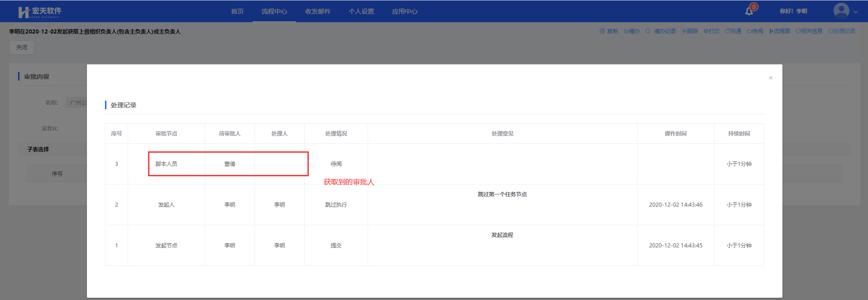The height and width of the screenshot is (300, 868).
Task: Open the 流程图 flowchart view
Action: coord(779,31)
